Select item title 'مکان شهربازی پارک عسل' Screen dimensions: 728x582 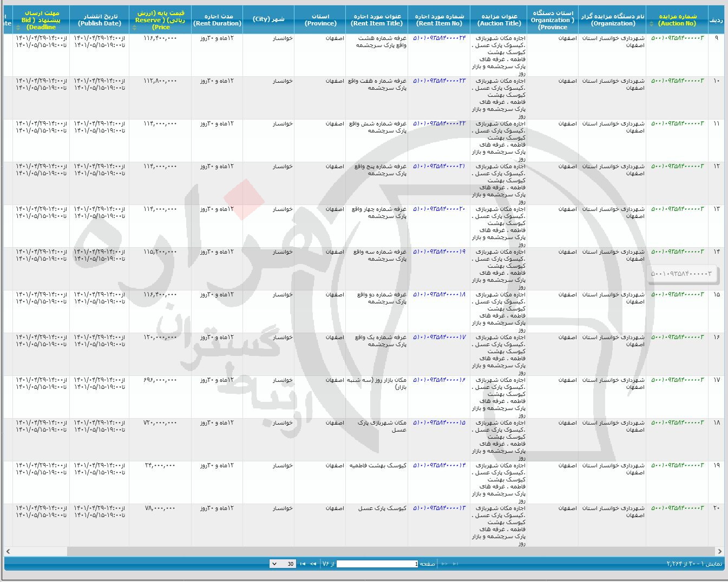click(382, 426)
